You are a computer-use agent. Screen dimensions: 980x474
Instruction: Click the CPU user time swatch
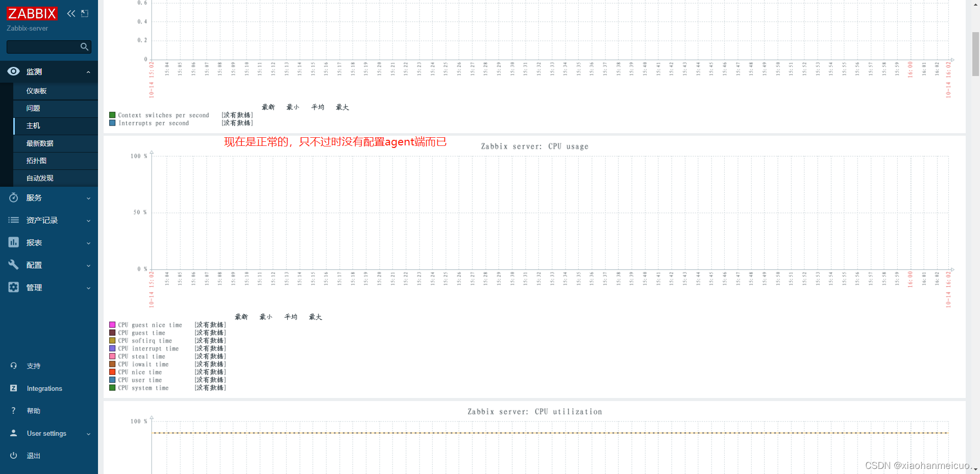pyautogui.click(x=112, y=380)
